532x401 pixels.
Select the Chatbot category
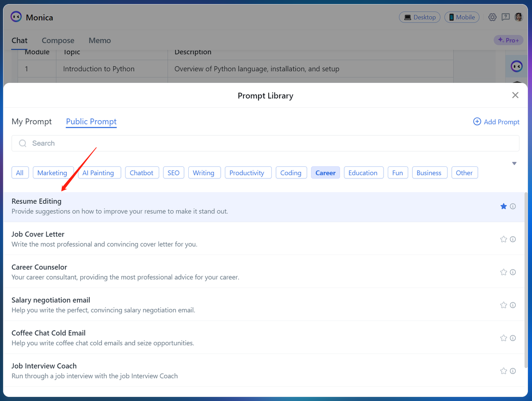[141, 173]
